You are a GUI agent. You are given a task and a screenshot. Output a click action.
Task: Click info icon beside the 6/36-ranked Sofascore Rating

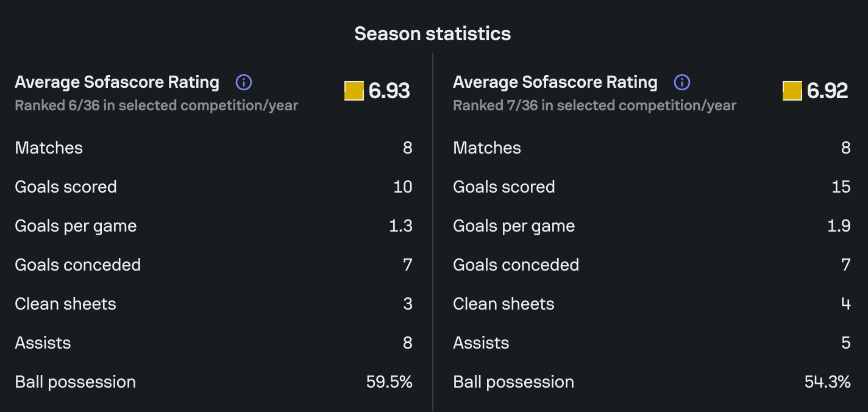[x=244, y=82]
